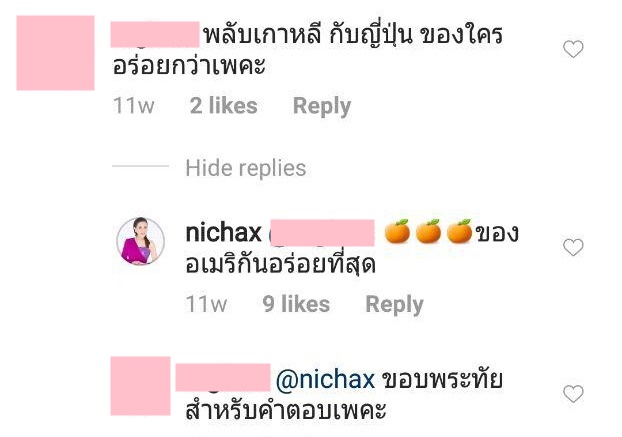Click the 11w timestamp beside 9 likes
This screenshot has height=437, width=622.
coord(206,304)
